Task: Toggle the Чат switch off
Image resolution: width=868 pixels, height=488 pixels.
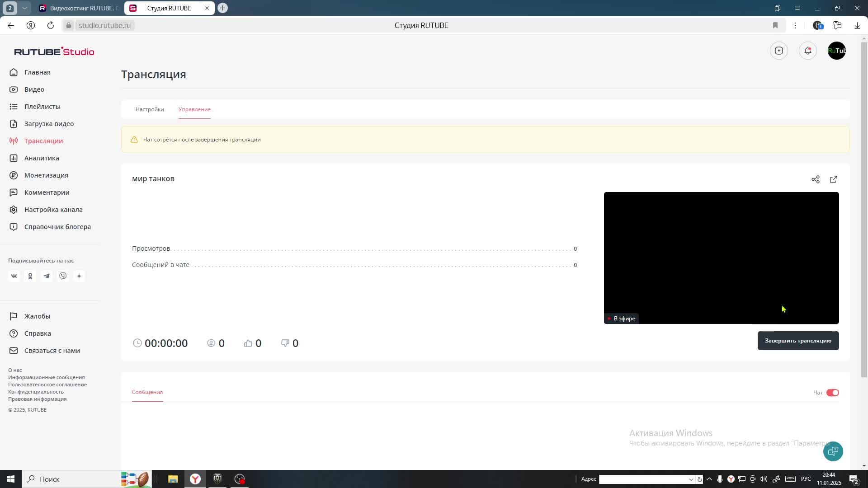Action: (x=832, y=393)
